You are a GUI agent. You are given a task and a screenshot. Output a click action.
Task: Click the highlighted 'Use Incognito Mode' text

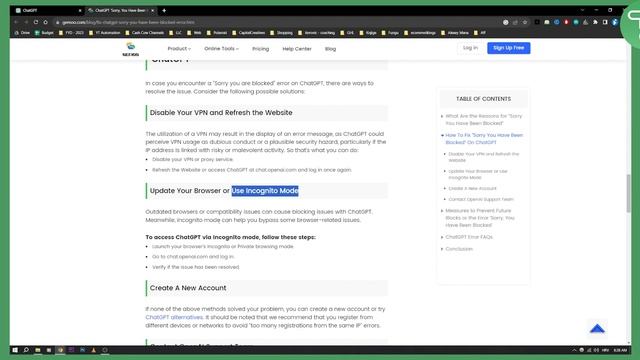[265, 191]
